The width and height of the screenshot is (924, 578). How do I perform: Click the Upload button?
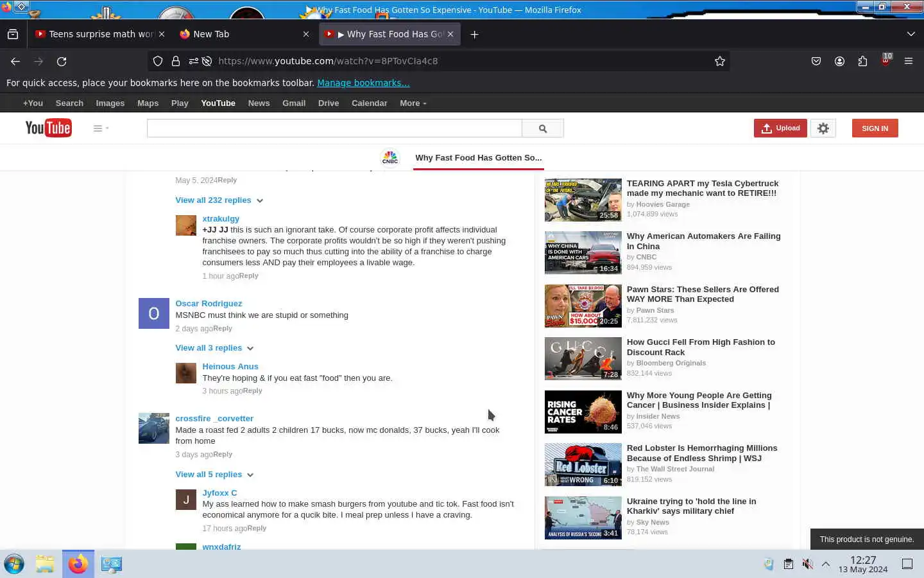tap(780, 128)
